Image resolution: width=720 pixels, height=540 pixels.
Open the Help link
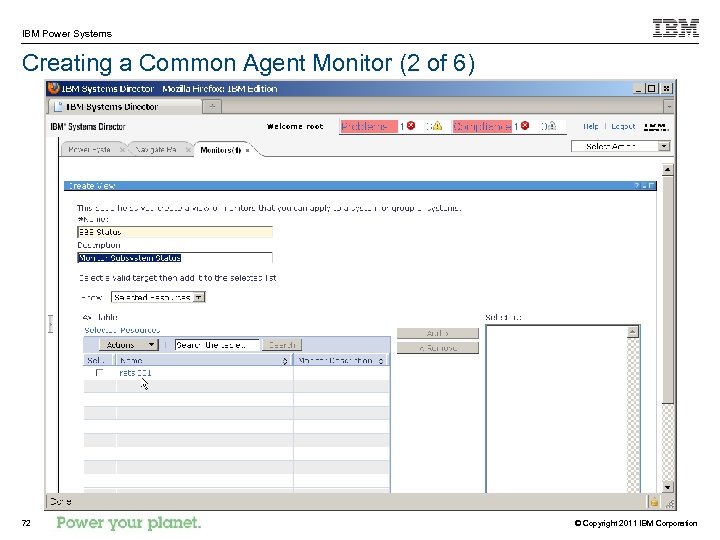591,126
